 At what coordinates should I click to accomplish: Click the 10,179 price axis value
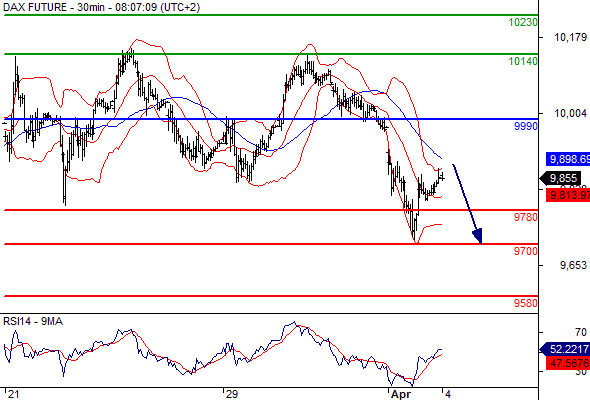pos(570,37)
